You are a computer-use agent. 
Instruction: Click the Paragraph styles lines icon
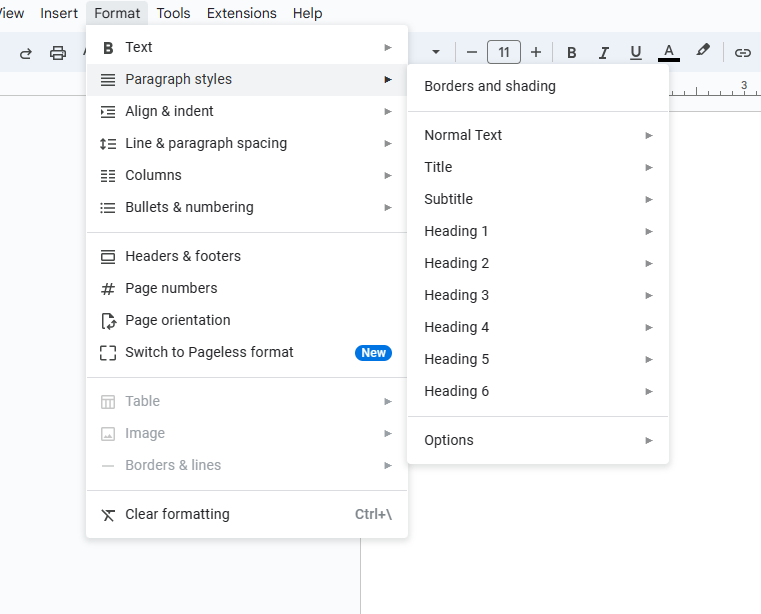coord(108,80)
